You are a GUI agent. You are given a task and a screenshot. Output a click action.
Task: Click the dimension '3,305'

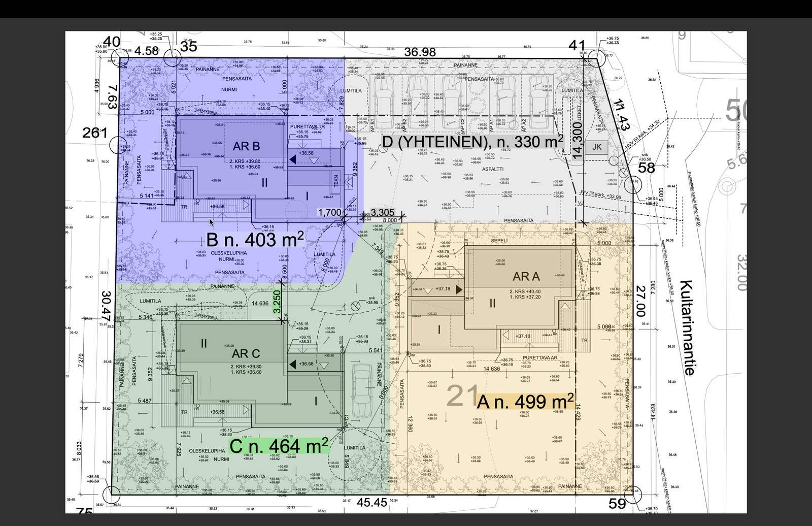(383, 212)
